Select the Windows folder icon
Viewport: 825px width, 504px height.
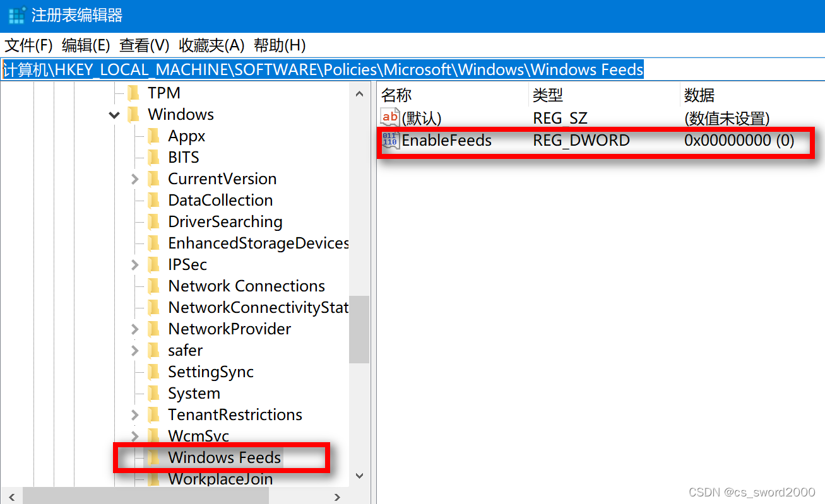click(133, 115)
